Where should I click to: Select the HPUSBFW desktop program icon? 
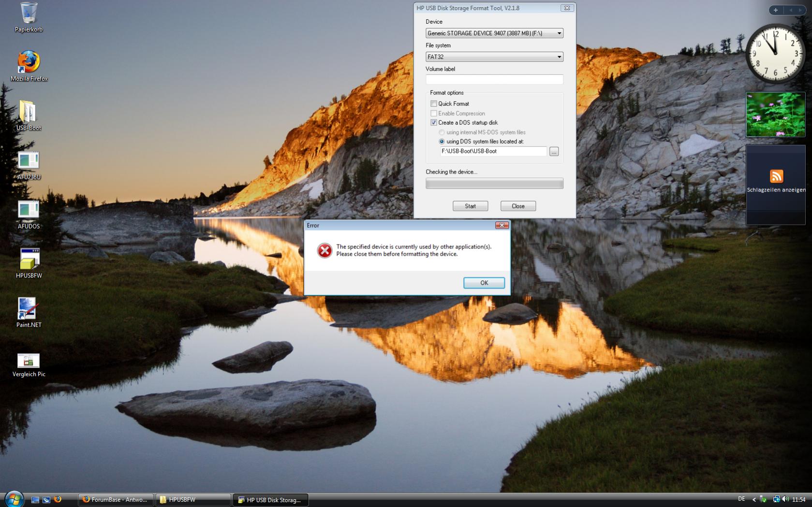tap(29, 263)
